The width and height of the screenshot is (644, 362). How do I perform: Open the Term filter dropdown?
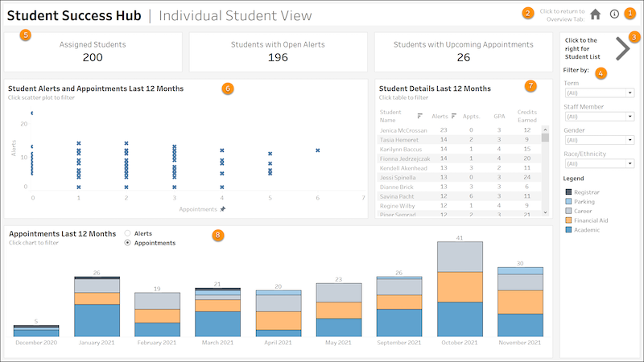[x=598, y=93]
